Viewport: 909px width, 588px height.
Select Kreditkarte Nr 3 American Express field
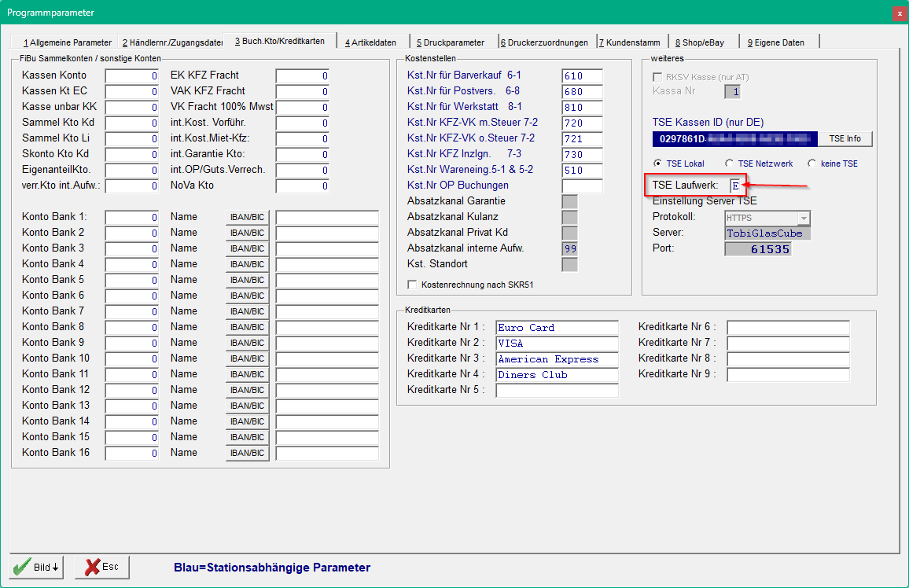[557, 359]
